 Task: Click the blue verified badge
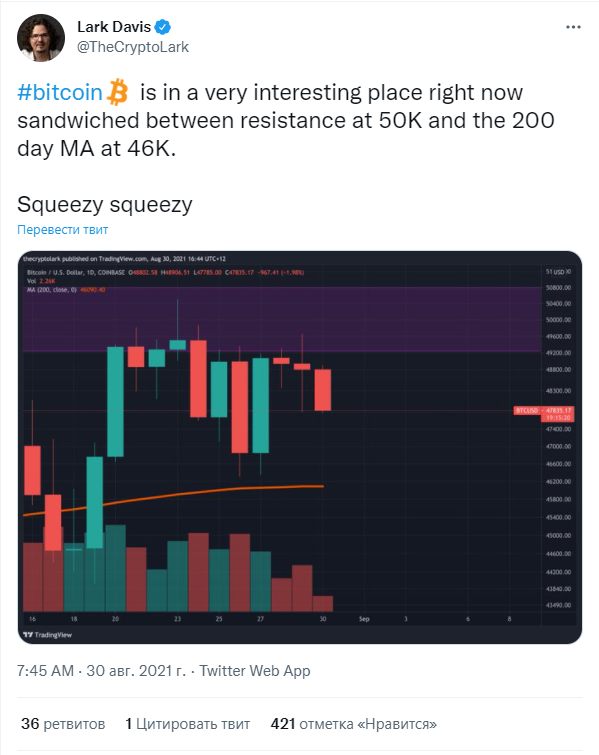click(163, 27)
